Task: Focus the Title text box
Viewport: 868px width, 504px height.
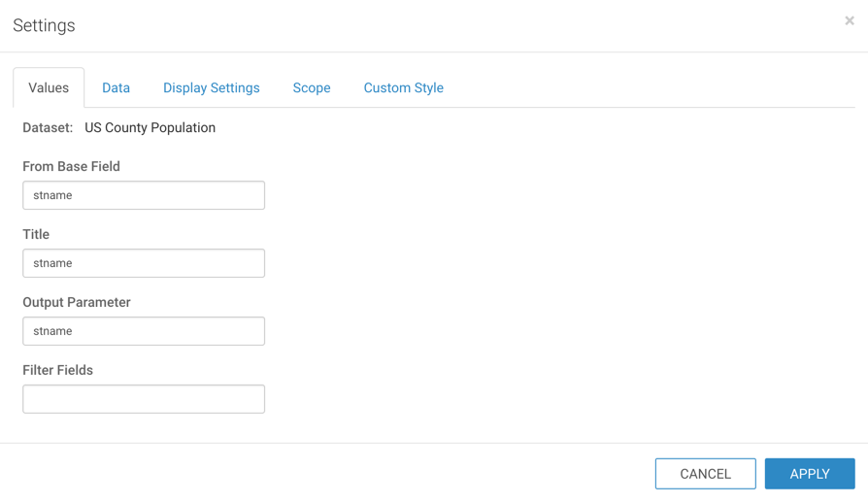Action: tap(144, 263)
